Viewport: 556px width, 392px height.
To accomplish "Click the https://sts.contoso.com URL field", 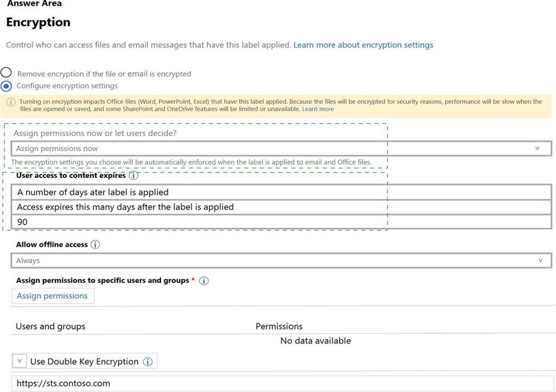I will 281,383.
